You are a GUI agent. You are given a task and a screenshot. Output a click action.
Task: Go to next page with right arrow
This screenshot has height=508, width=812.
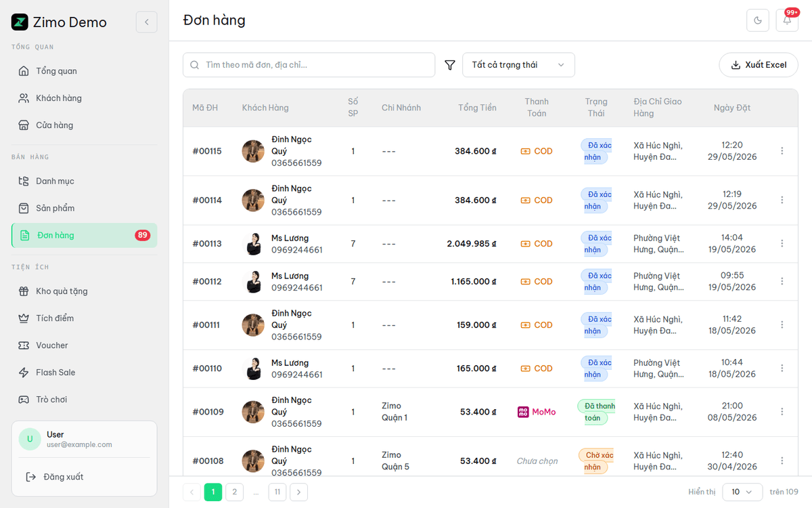[299, 492]
